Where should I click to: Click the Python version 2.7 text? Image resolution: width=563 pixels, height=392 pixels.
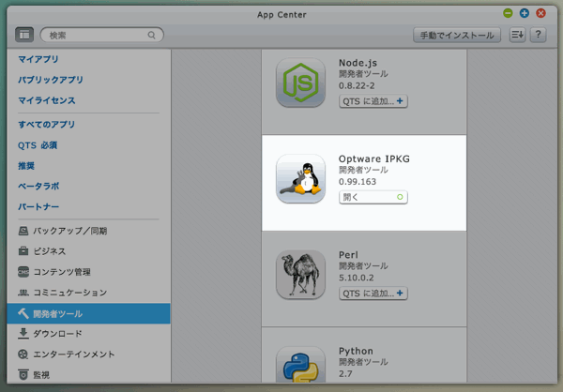tap(345, 373)
